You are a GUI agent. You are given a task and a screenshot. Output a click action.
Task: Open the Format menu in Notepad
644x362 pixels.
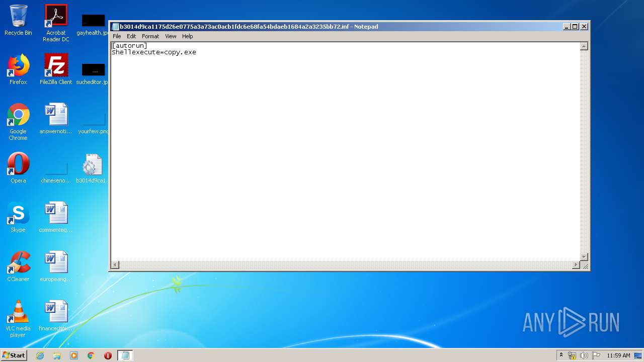click(150, 36)
